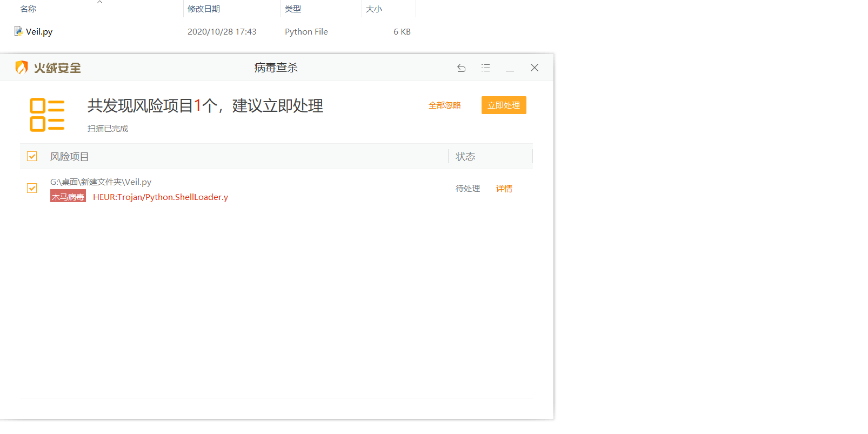Click the orange scan results list icon
Image resolution: width=868 pixels, height=434 pixels.
47,115
